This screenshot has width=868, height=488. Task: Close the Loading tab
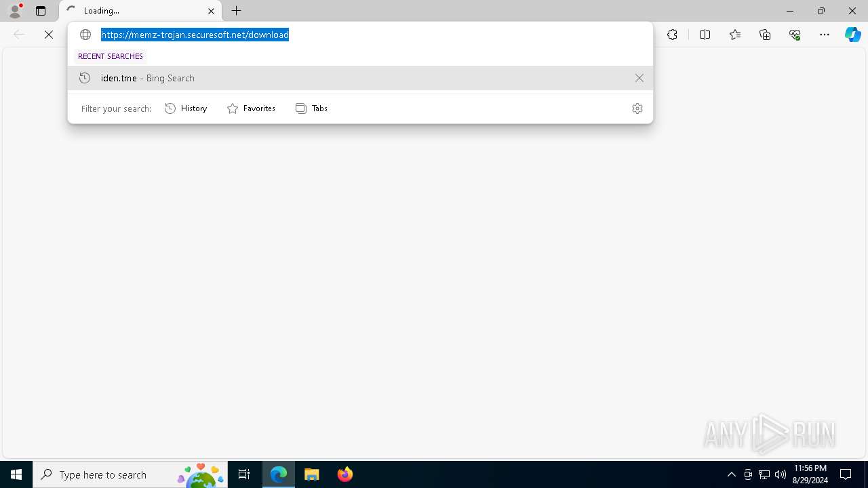pyautogui.click(x=211, y=11)
